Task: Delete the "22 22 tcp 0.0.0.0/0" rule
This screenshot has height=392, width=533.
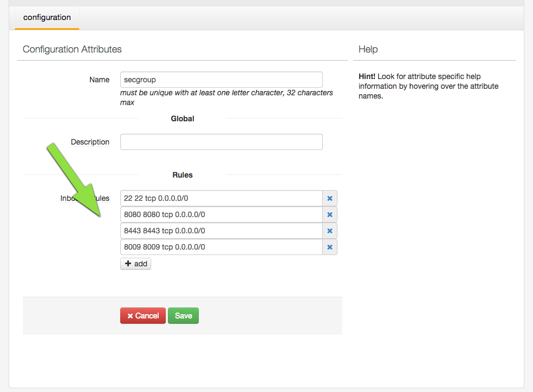Action: pyautogui.click(x=330, y=198)
